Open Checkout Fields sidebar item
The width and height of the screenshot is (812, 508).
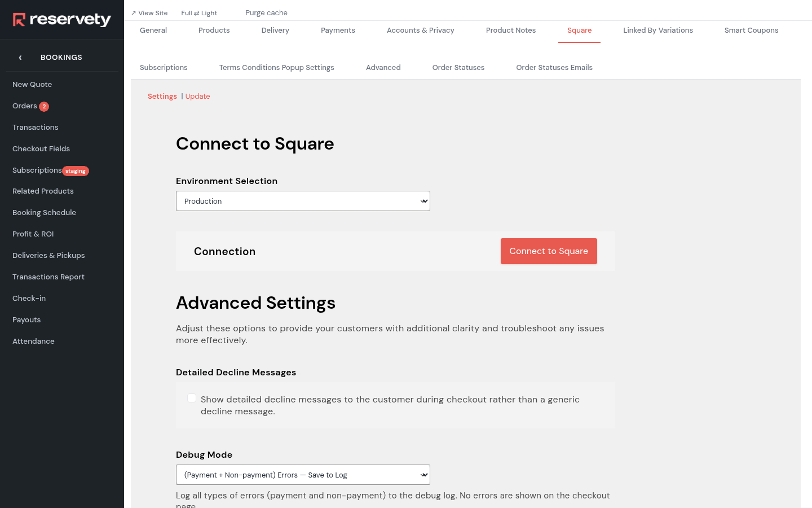[x=41, y=149]
